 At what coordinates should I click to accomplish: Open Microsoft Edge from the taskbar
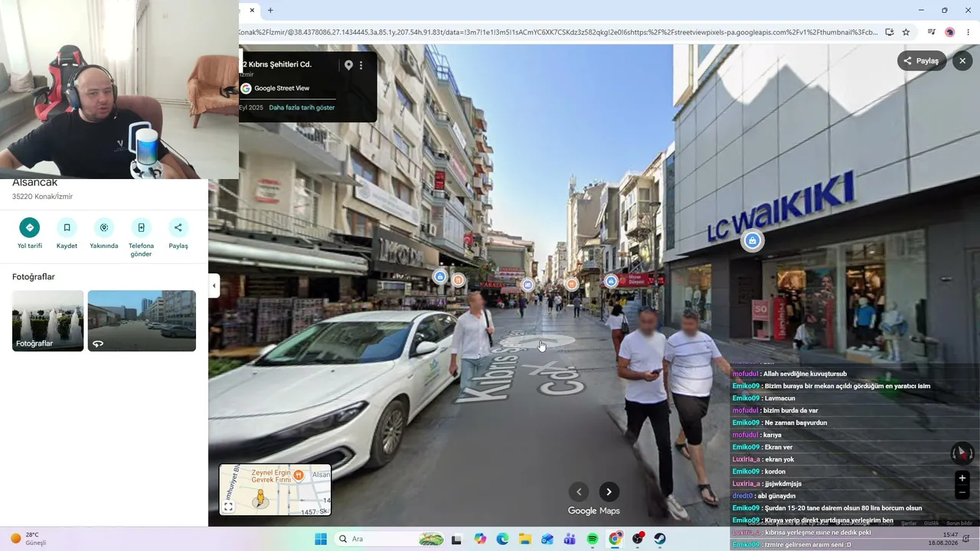[x=502, y=539]
